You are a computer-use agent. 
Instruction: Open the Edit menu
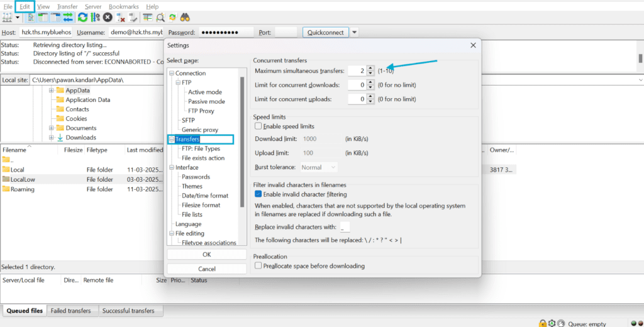tap(25, 6)
